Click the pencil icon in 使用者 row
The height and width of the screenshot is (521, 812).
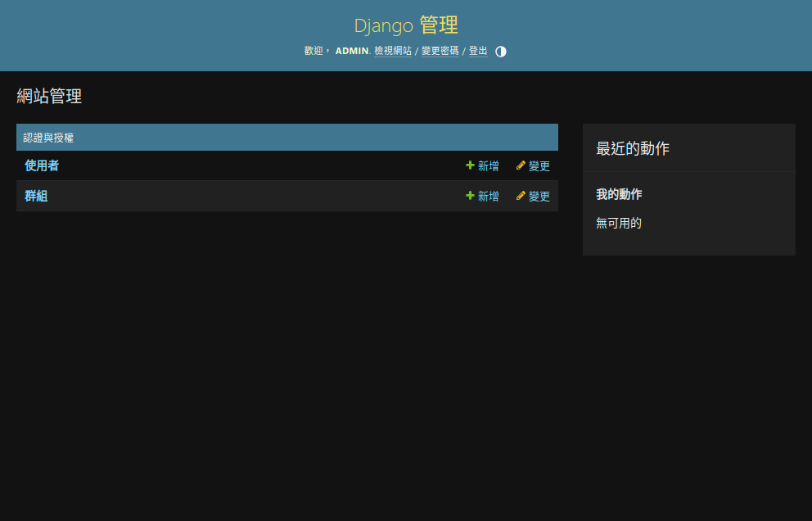(521, 165)
